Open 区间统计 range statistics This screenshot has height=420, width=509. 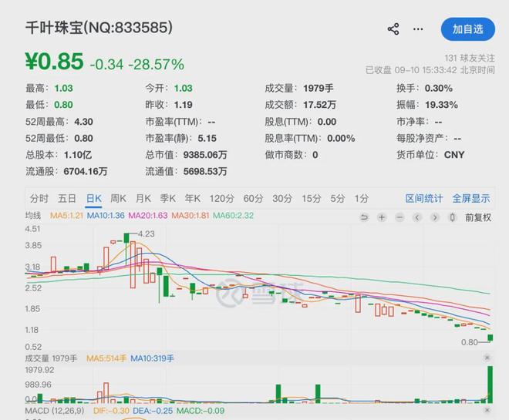coord(424,198)
